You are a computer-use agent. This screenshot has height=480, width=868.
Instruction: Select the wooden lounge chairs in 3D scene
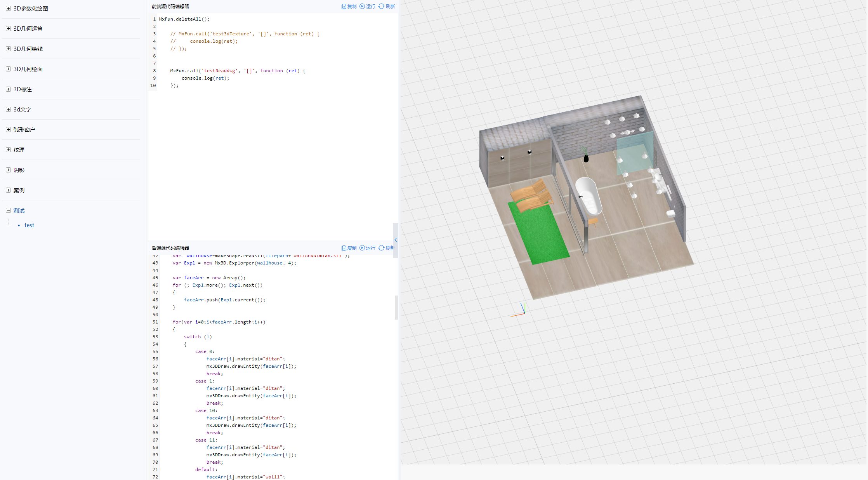click(531, 196)
